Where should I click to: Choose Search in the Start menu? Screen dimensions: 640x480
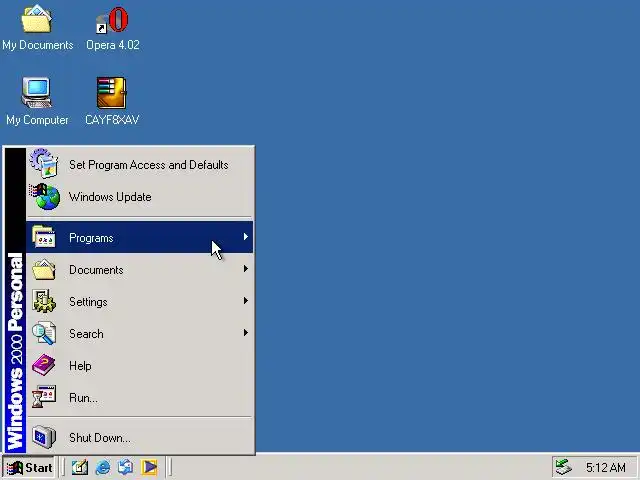pos(140,333)
